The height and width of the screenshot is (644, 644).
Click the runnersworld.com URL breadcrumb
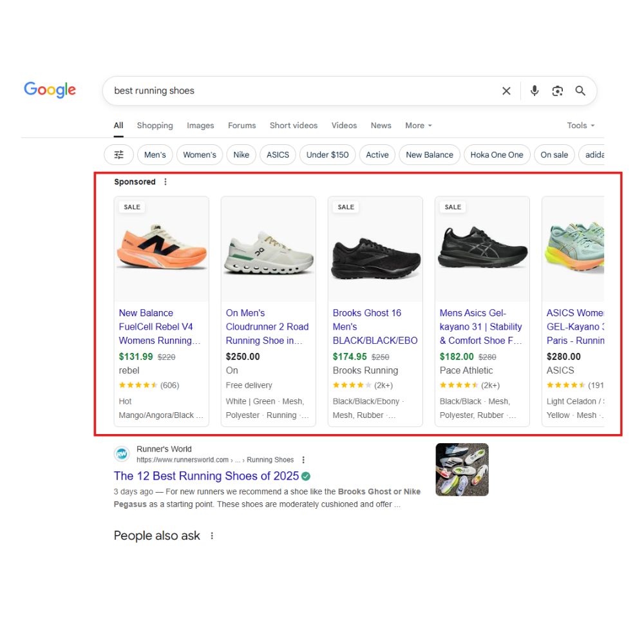coord(215,460)
